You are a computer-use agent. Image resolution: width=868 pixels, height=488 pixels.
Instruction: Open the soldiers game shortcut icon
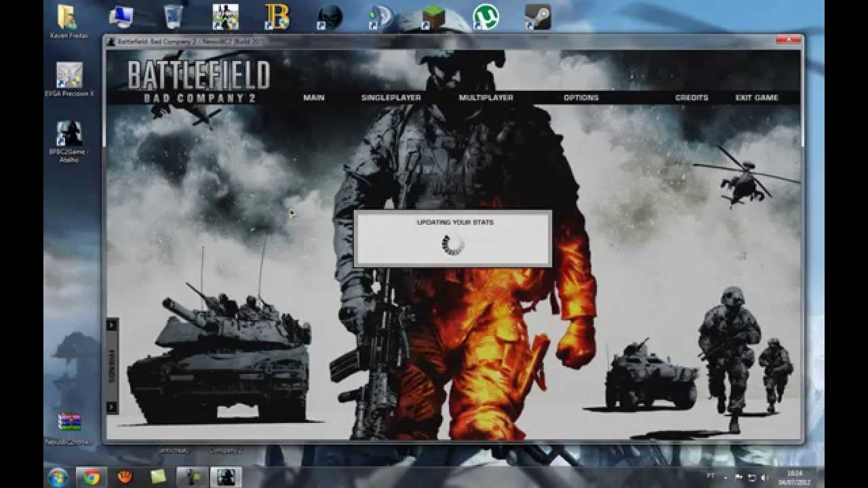click(224, 17)
